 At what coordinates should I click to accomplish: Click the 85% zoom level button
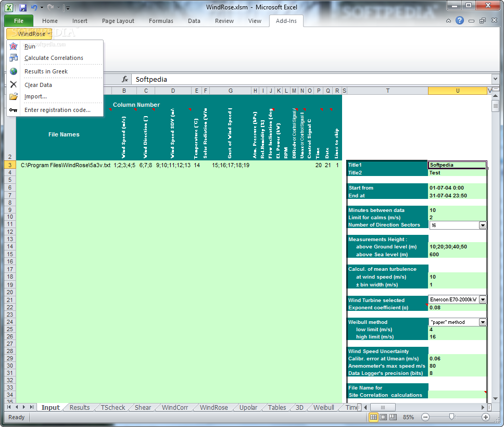(408, 417)
